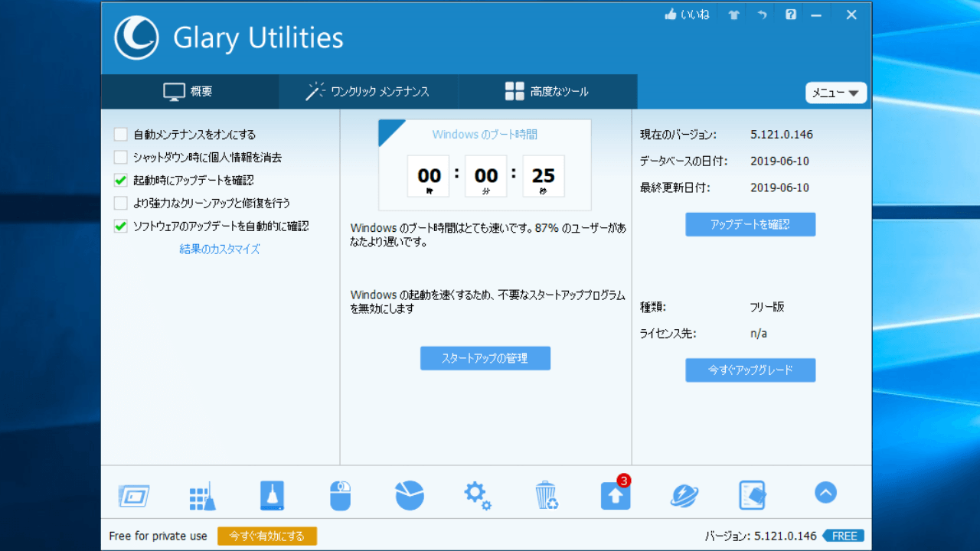The image size is (980, 551).
Task: Launch the Disk Space Analyzer pie chart icon
Action: click(x=410, y=496)
